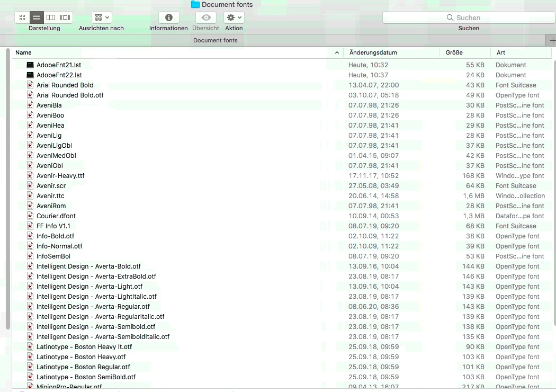Viewport: 556px width, 392px height.
Task: Select InfoSemBol file name
Action: (53, 256)
